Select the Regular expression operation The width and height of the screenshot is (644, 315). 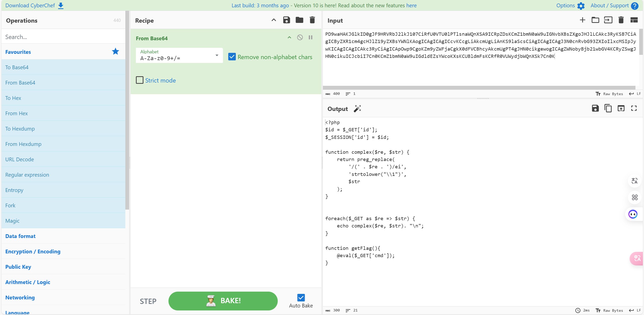coord(27,175)
